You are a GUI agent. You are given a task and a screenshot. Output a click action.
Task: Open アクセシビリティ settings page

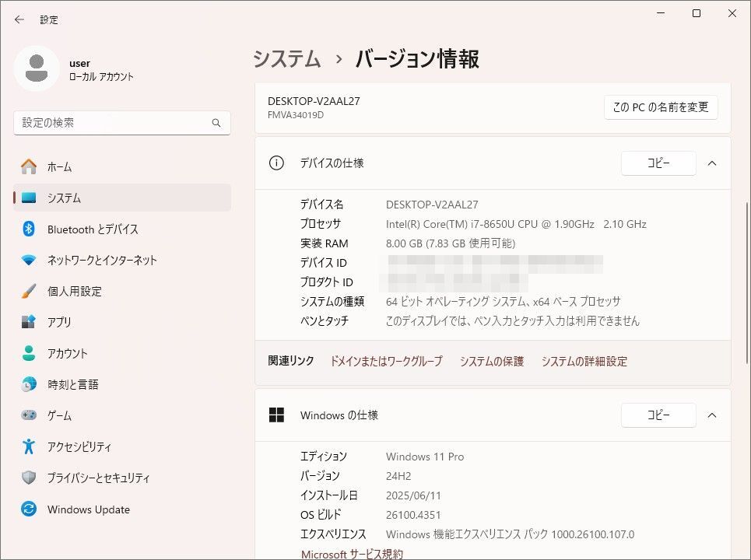click(x=122, y=446)
